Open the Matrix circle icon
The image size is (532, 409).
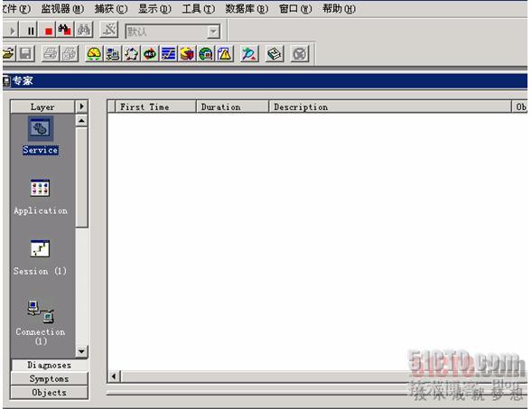[x=131, y=53]
